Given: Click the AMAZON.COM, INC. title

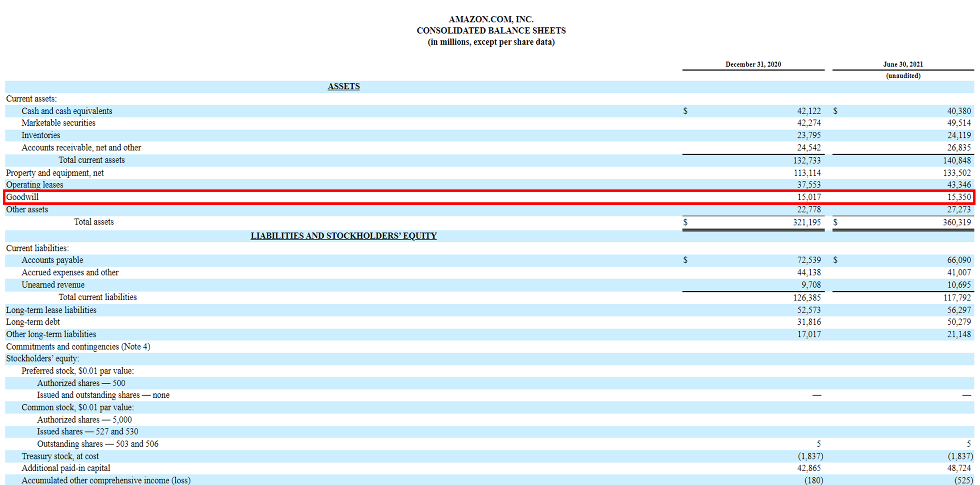Looking at the screenshot, I should 491,19.
